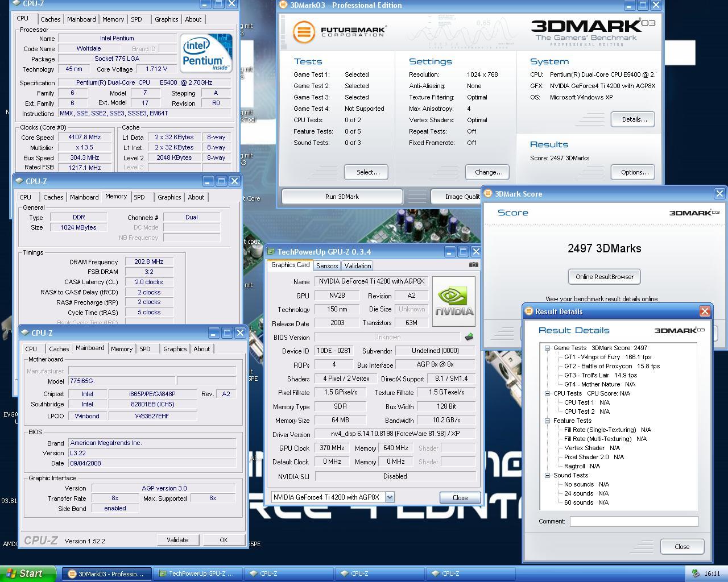Switch to TechPowerUp GPU-Z taskbar item
The image size is (728, 582).
[x=197, y=574]
